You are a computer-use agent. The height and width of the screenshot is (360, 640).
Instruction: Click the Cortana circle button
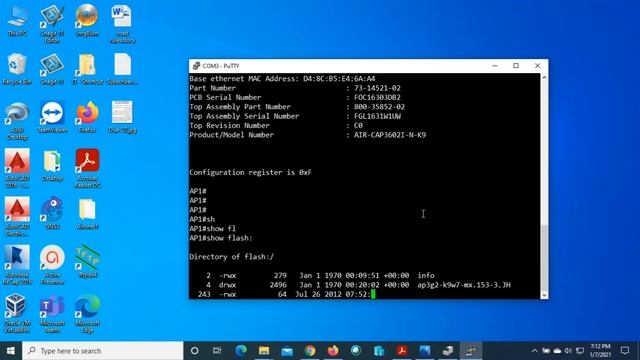[x=195, y=351]
